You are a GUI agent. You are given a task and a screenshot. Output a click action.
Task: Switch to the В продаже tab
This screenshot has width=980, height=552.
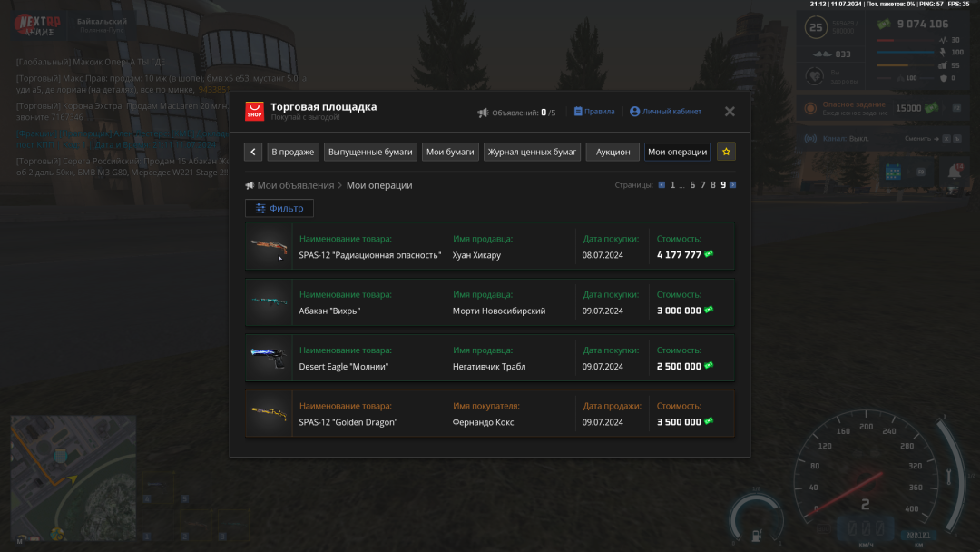[293, 152]
